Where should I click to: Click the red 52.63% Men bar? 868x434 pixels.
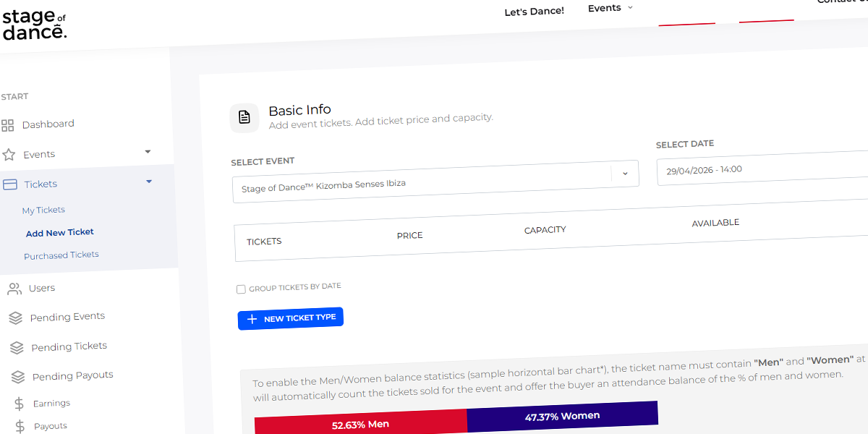[361, 423]
